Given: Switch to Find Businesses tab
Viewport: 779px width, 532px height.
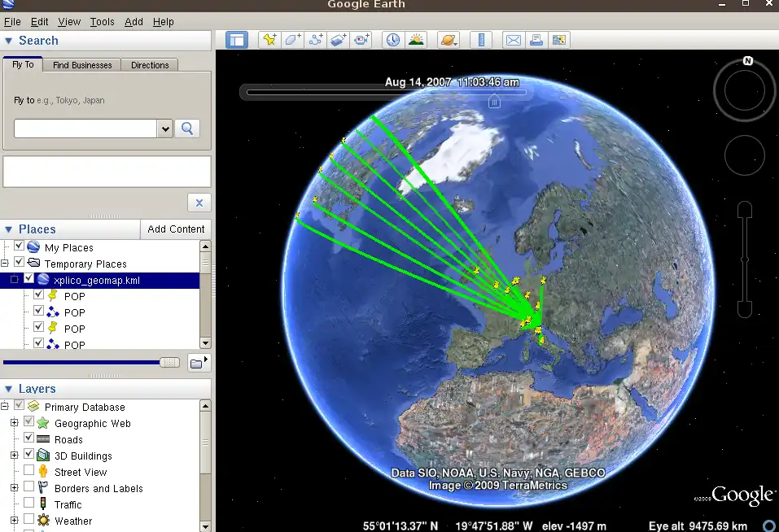Looking at the screenshot, I should click(82, 65).
